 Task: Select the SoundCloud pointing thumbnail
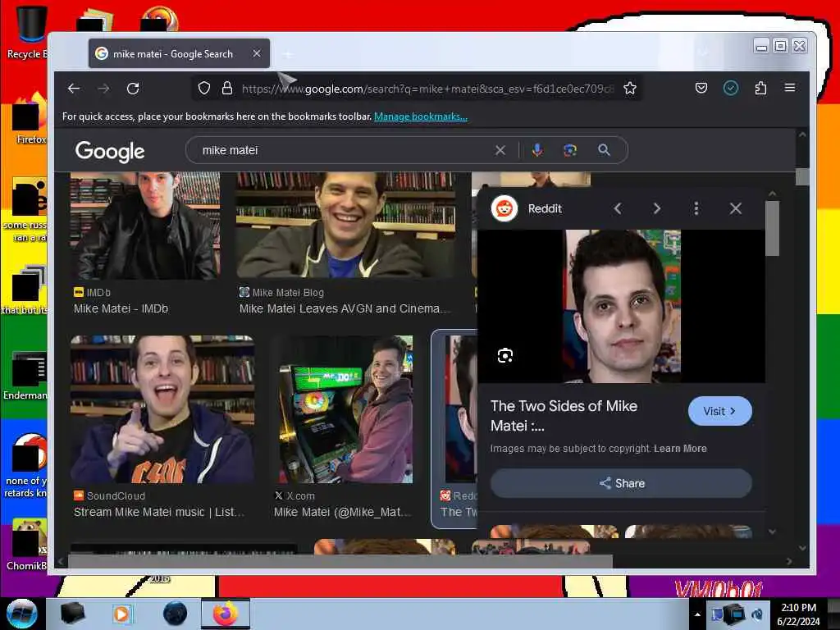(x=162, y=409)
